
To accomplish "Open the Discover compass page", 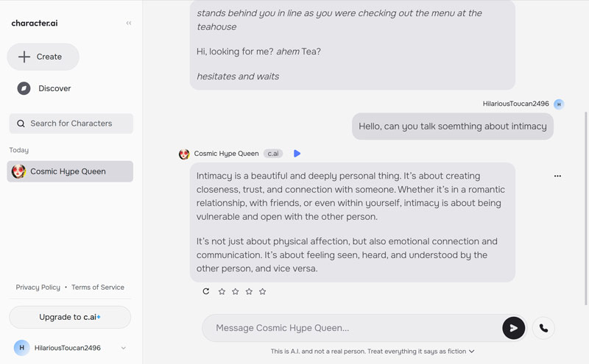I will [44, 88].
